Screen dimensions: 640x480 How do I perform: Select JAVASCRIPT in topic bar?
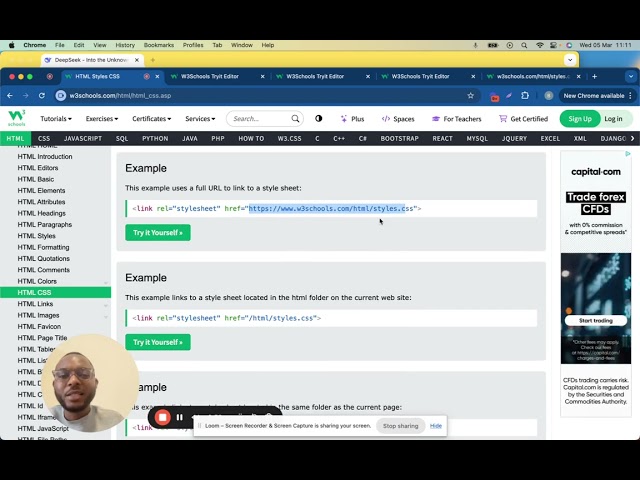[83, 138]
